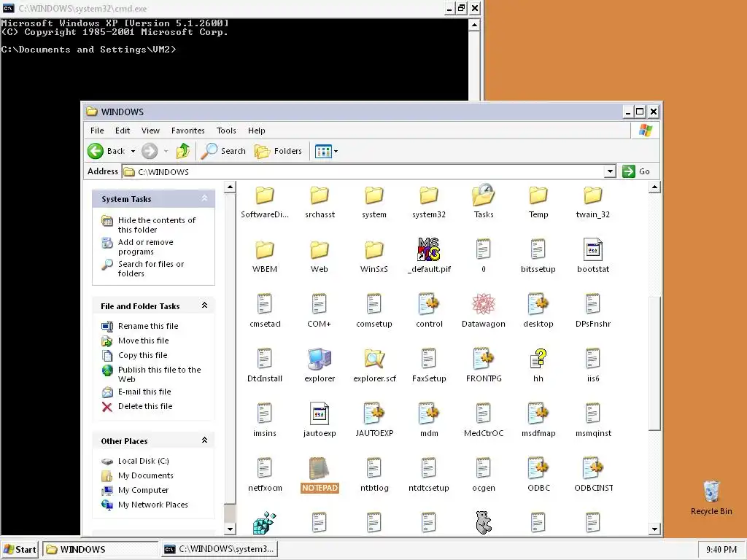Viewport: 747px width, 560px height.
Task: Open the Tools menu
Action: tap(226, 131)
